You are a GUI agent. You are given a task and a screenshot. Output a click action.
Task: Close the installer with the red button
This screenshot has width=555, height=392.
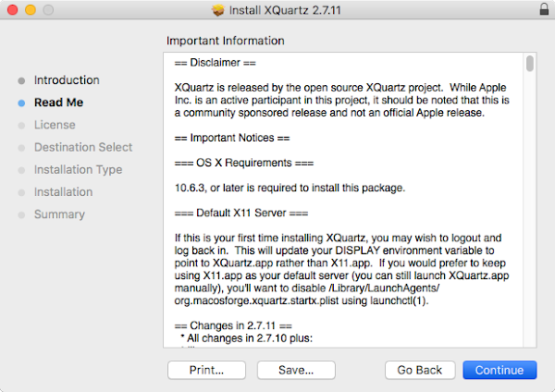coord(12,10)
